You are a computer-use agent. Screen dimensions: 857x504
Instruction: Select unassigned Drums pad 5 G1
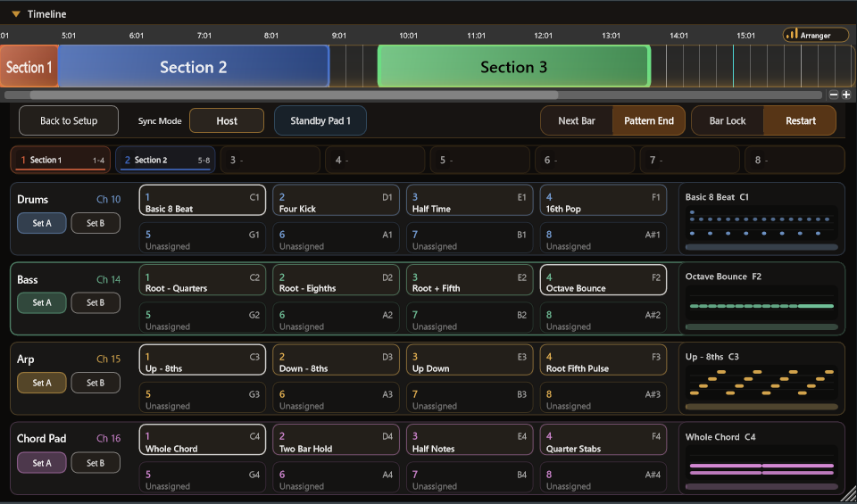pos(203,237)
